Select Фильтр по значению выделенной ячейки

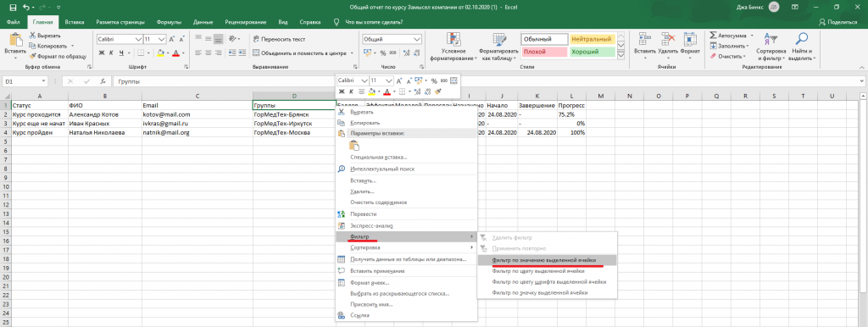click(547, 259)
